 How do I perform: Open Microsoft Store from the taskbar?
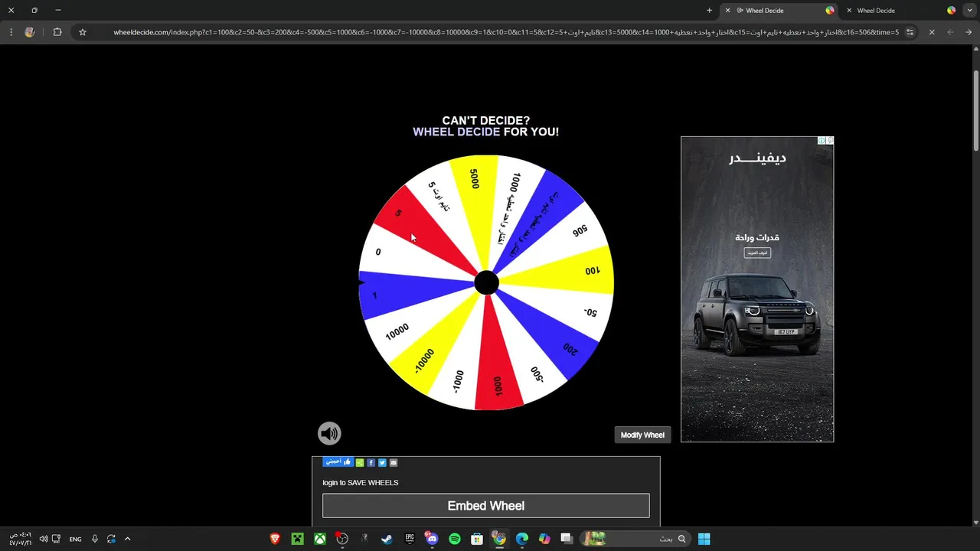click(477, 539)
